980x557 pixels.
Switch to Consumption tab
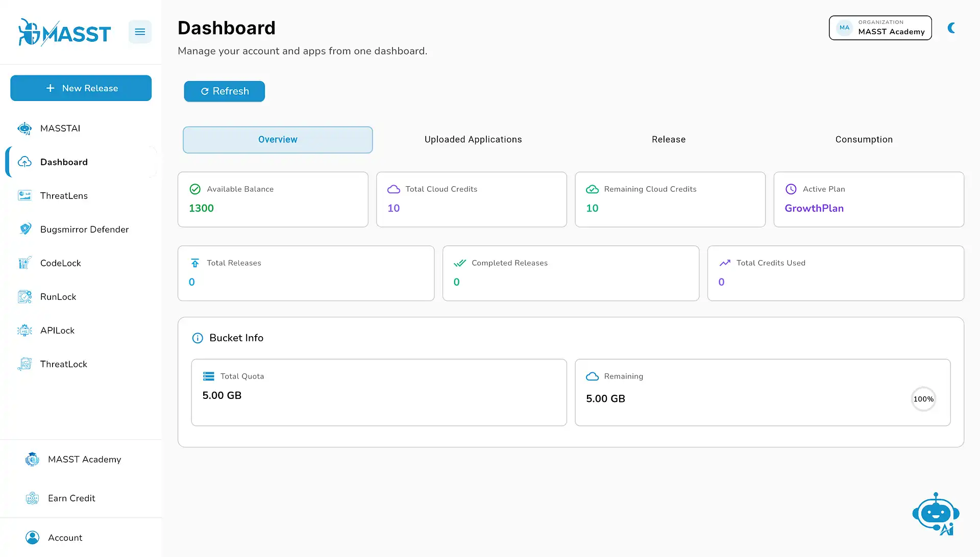[x=864, y=140]
